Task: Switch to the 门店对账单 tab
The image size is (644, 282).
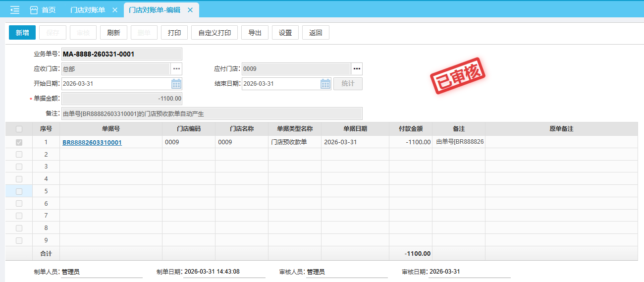Action: (x=88, y=10)
